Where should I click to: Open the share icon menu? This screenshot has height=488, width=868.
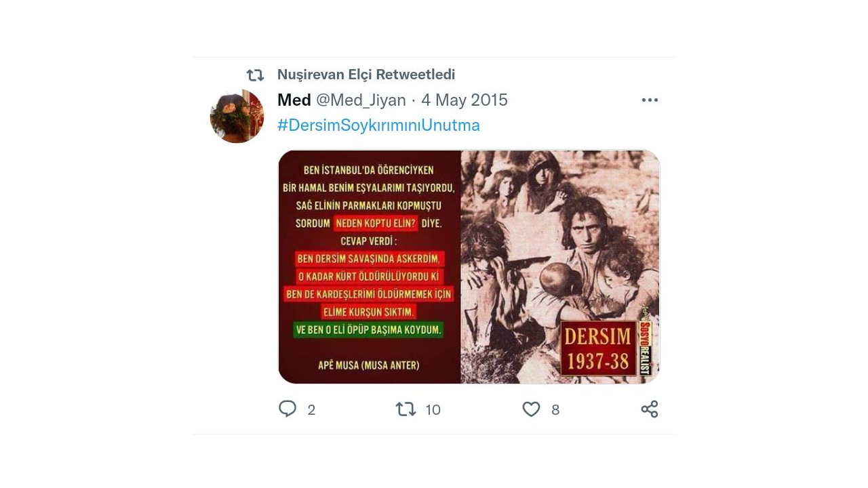point(650,409)
